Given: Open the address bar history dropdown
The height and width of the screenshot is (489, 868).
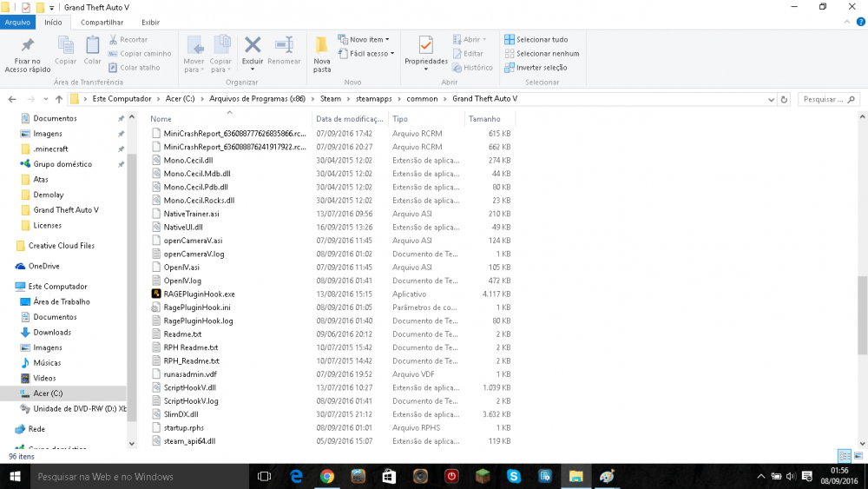Looking at the screenshot, I should coord(771,99).
